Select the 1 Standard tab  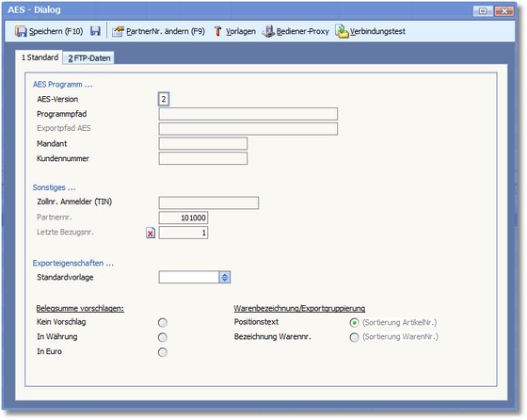point(40,57)
